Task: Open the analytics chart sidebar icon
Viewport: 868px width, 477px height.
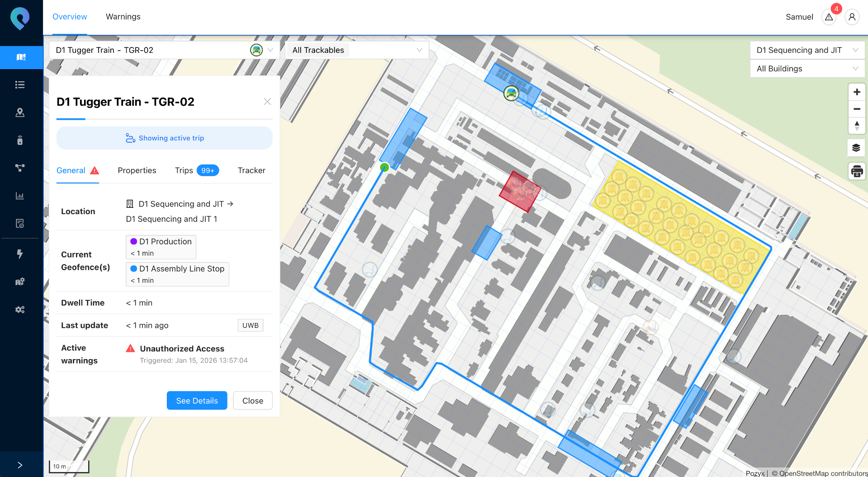Action: click(x=20, y=196)
